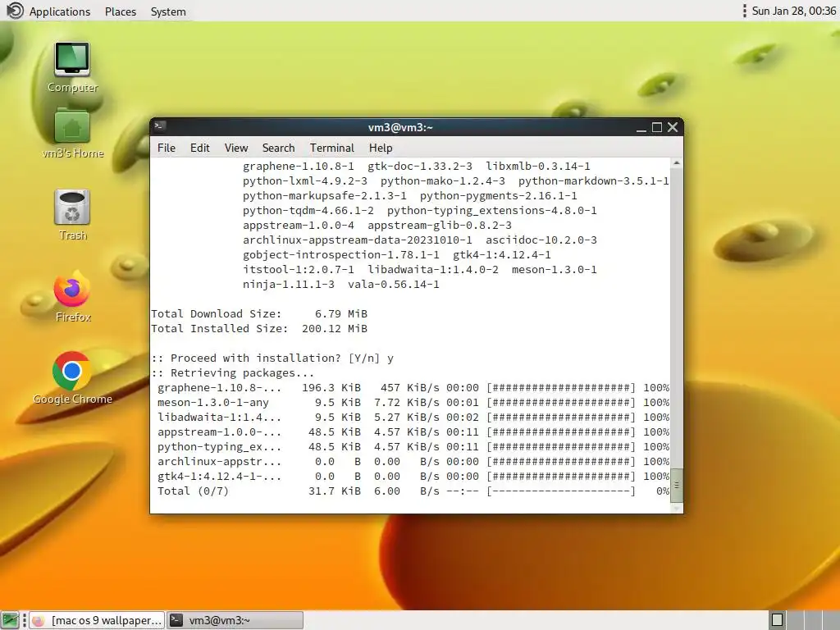This screenshot has width=840, height=630.
Task: Open the Terminal menu in menu bar
Action: [332, 148]
